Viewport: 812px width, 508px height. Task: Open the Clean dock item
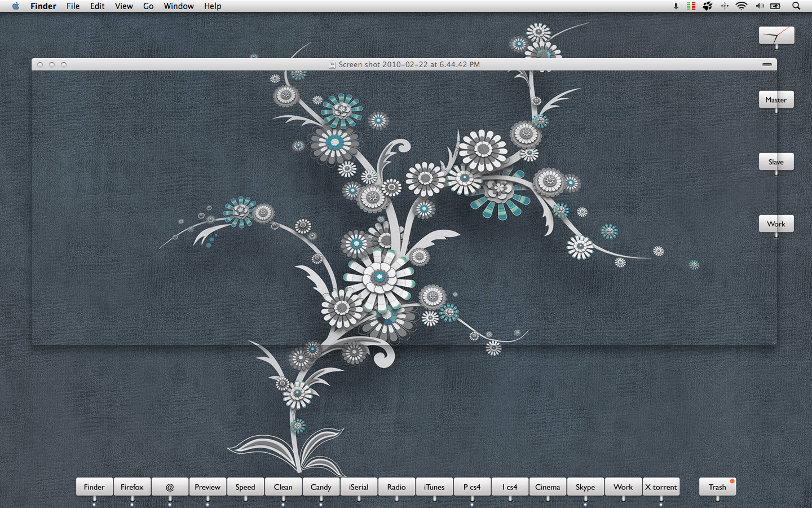[283, 487]
